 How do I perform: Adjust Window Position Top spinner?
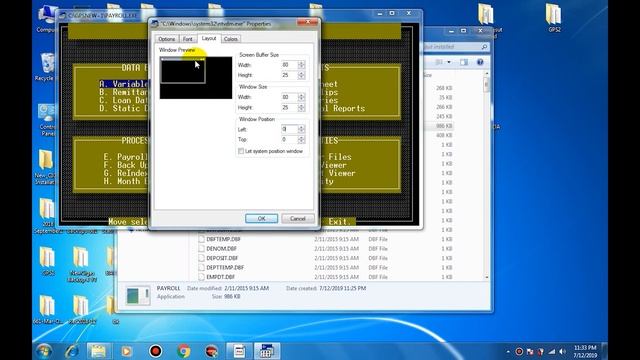301,140
